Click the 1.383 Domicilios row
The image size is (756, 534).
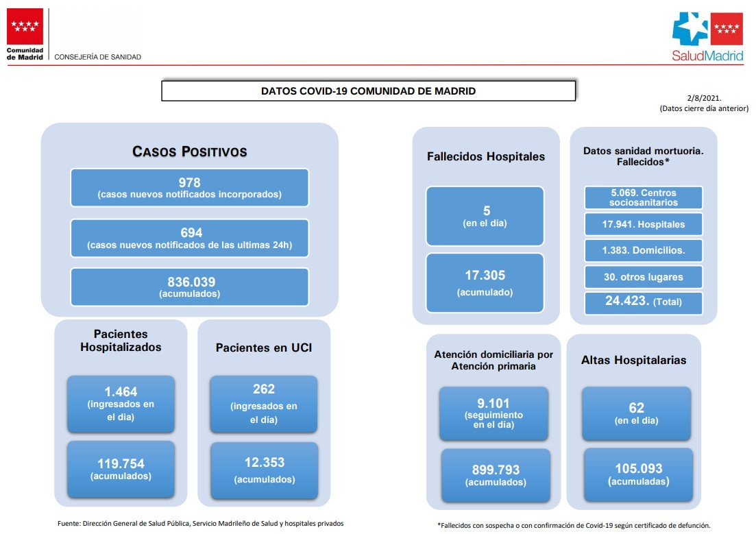point(644,250)
